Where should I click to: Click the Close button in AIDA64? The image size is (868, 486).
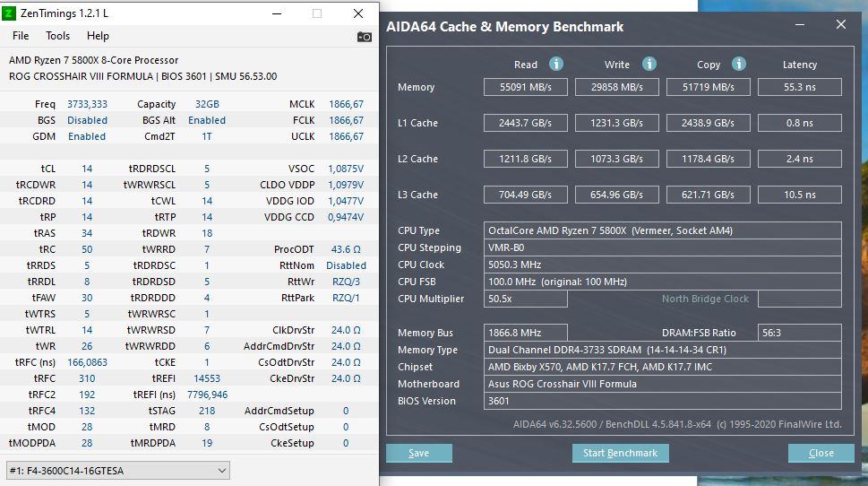[x=821, y=454]
